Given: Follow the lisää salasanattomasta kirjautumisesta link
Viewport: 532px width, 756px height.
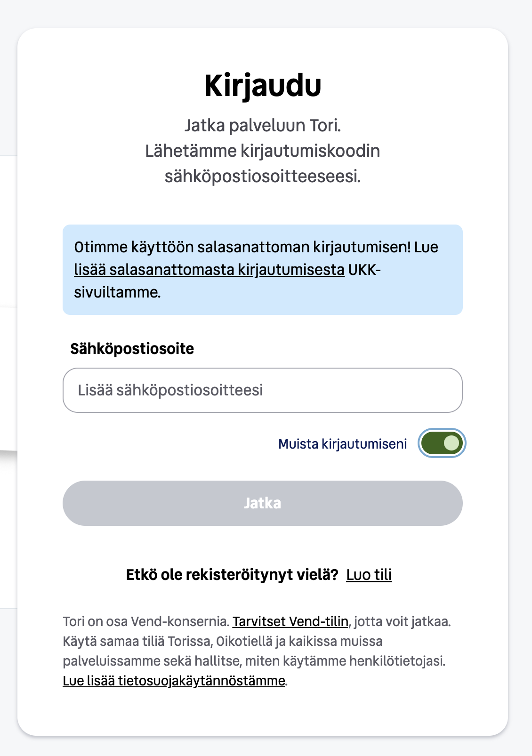Looking at the screenshot, I should (210, 270).
